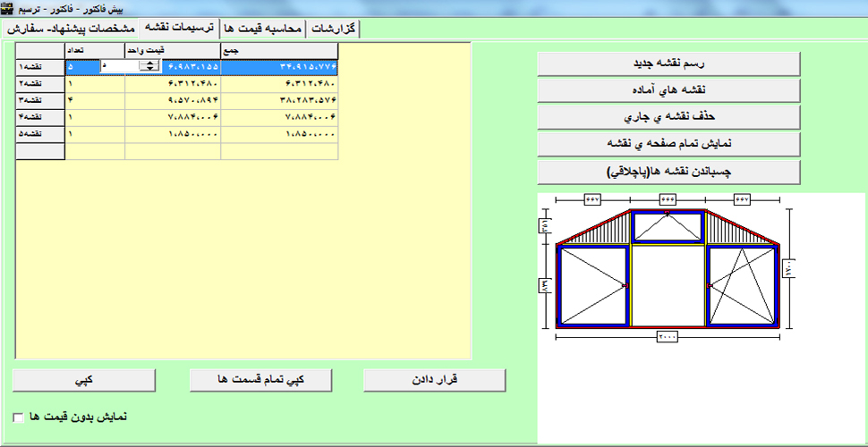
Task: Click the حذف نقشه ی جاری button
Action: click(x=668, y=117)
